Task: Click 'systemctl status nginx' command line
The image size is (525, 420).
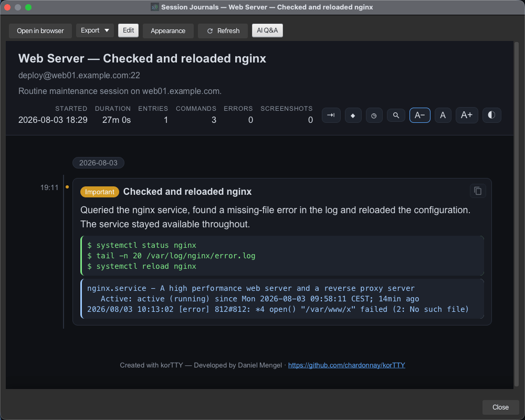Action: coord(142,246)
